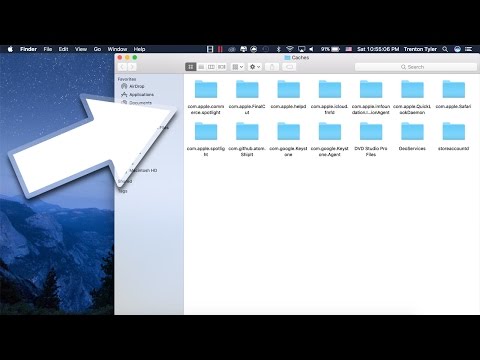Open the Finder menu

point(28,49)
